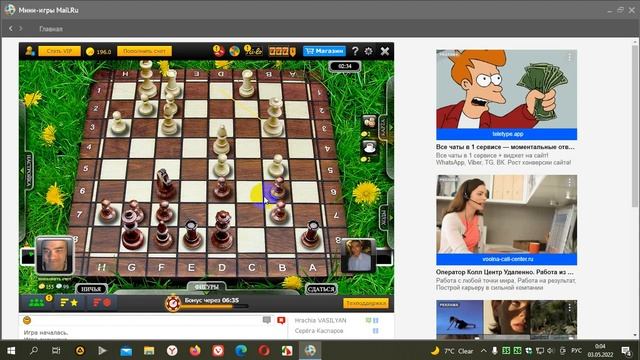Viewport: 640px width, 360px height.
Task: Click the player profile icon in game header
Action: tap(29, 51)
